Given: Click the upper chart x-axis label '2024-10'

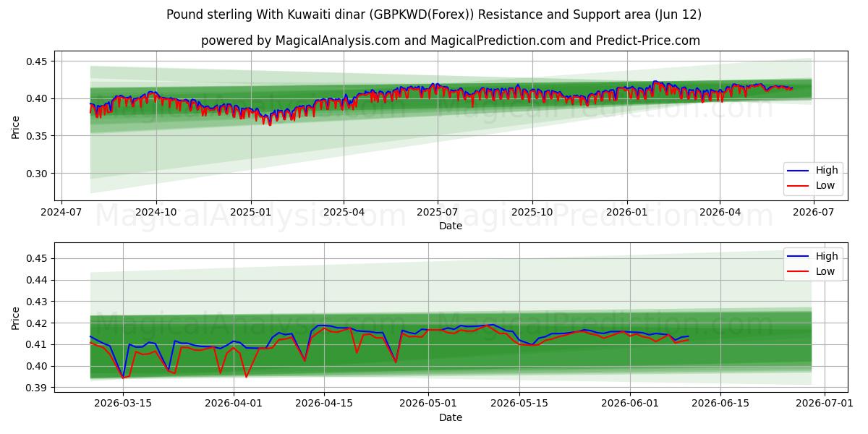Looking at the screenshot, I should (156, 213).
